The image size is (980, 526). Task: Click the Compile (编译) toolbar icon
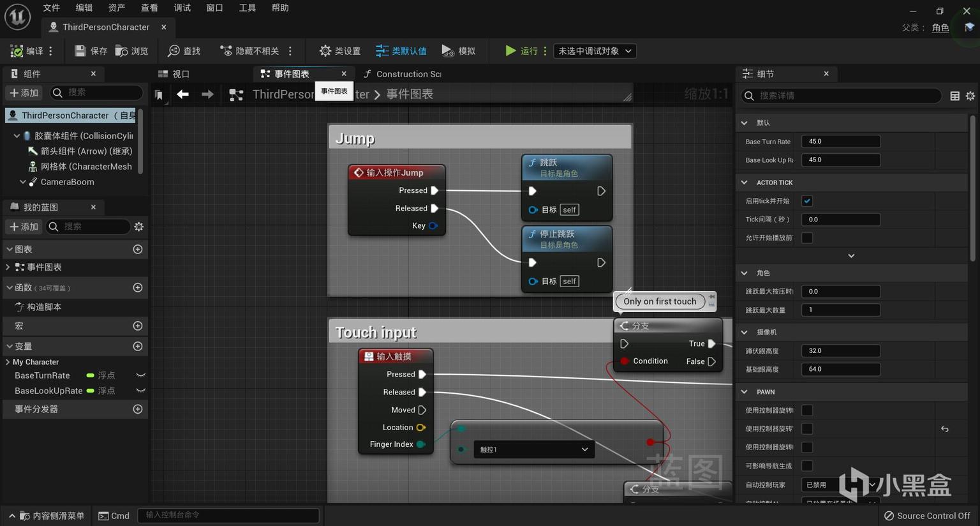tap(17, 51)
